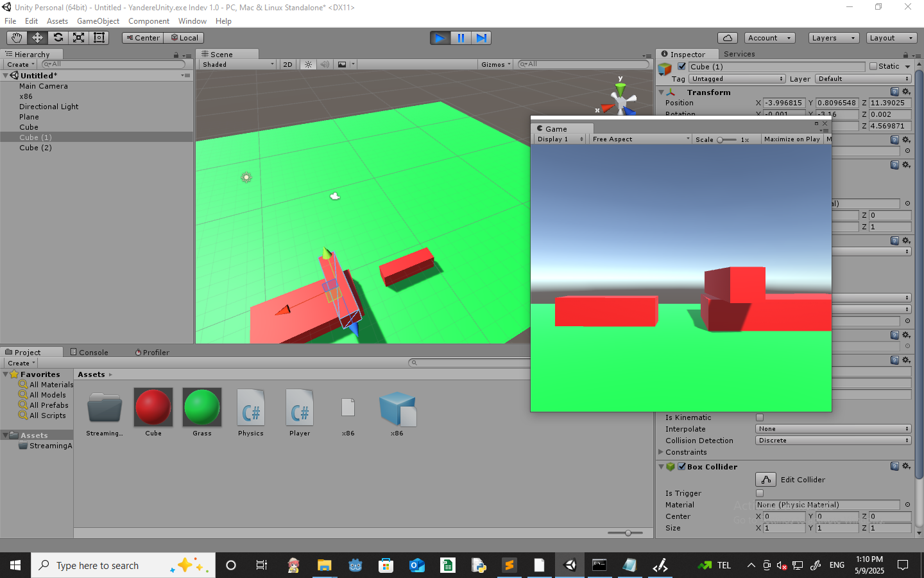The height and width of the screenshot is (578, 924).
Task: Select Main Camera in Hierarchy
Action: pyautogui.click(x=44, y=86)
